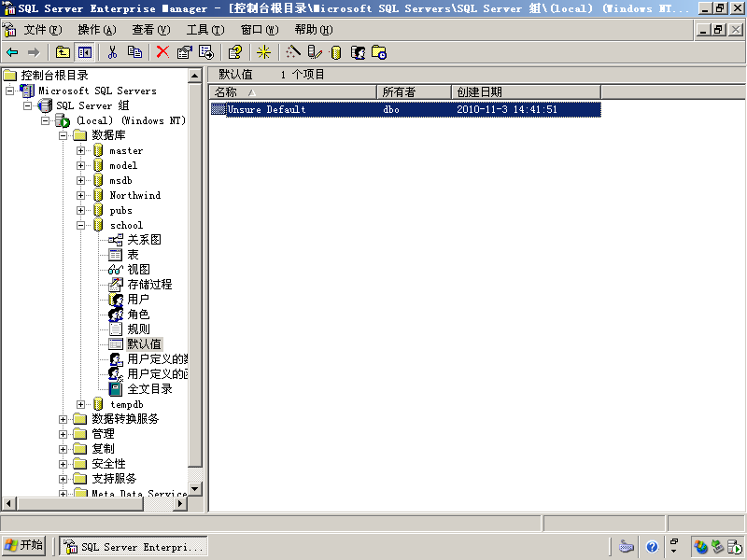Screen dimensions: 747x560
Task: Select 关系图 under school database
Action: coord(144,240)
